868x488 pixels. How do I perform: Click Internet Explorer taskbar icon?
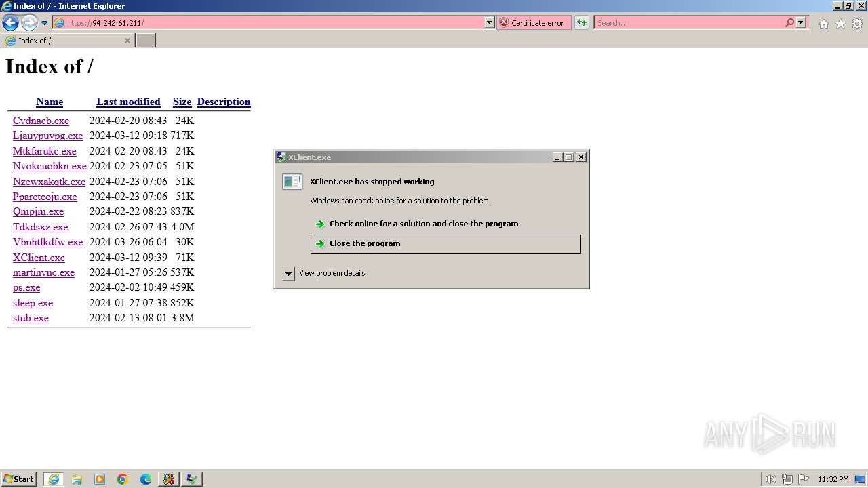click(54, 479)
